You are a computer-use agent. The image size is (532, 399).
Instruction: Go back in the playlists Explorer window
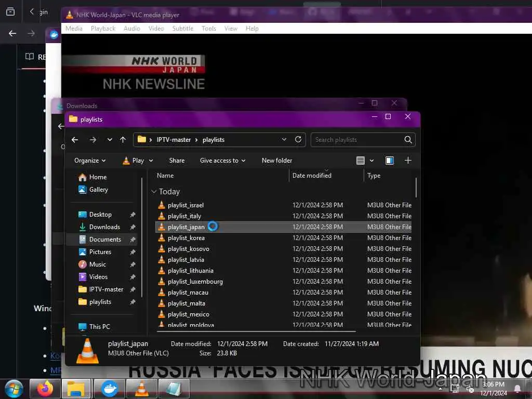click(x=75, y=140)
